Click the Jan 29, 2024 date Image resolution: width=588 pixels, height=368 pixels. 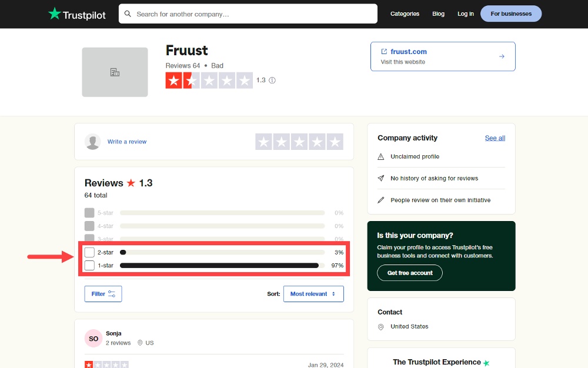[326, 364]
